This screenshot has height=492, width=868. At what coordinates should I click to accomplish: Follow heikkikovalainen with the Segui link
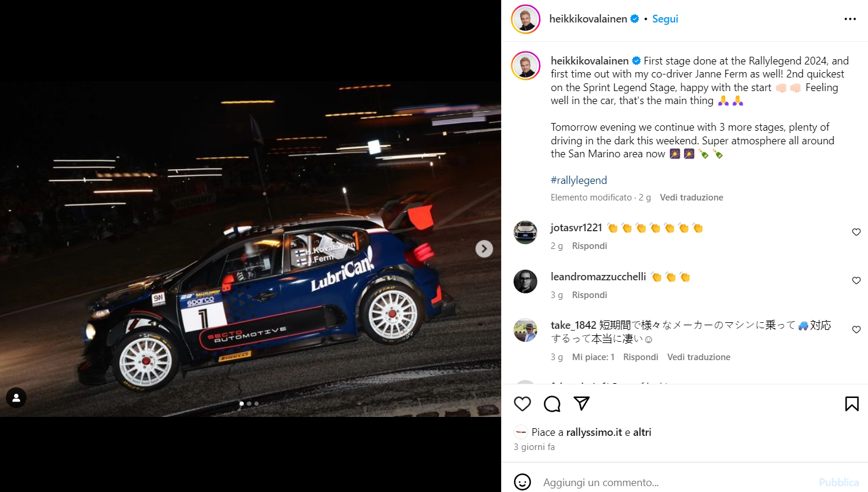coord(665,19)
